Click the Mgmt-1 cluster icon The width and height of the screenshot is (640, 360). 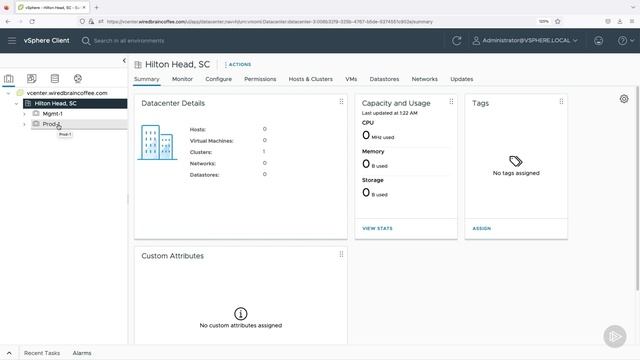point(36,113)
